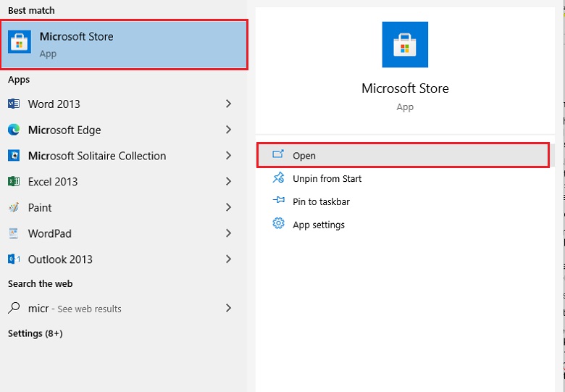Click the Best match heading
The width and height of the screenshot is (565, 392).
tap(31, 10)
